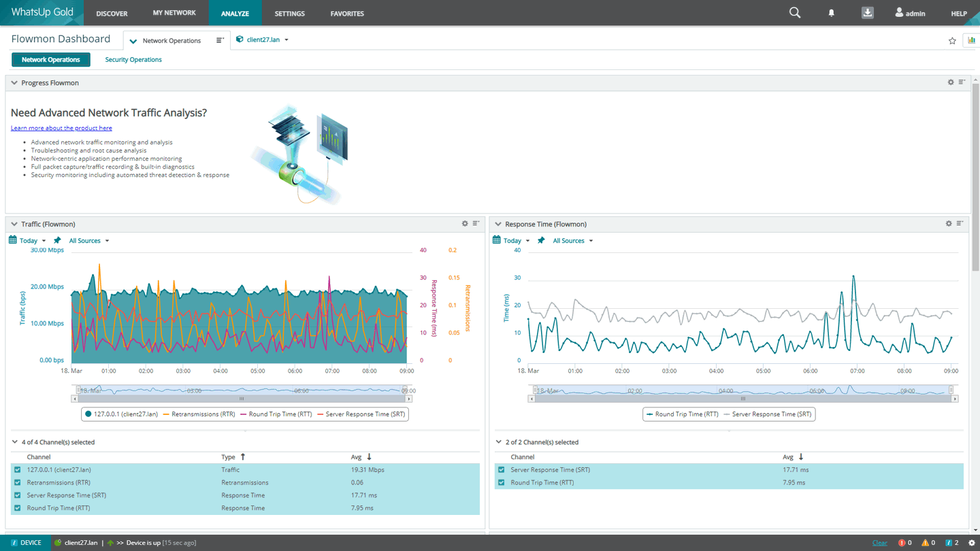Open All Sources dropdown in Response Time panel
The width and height of the screenshot is (980, 551).
[x=572, y=241]
